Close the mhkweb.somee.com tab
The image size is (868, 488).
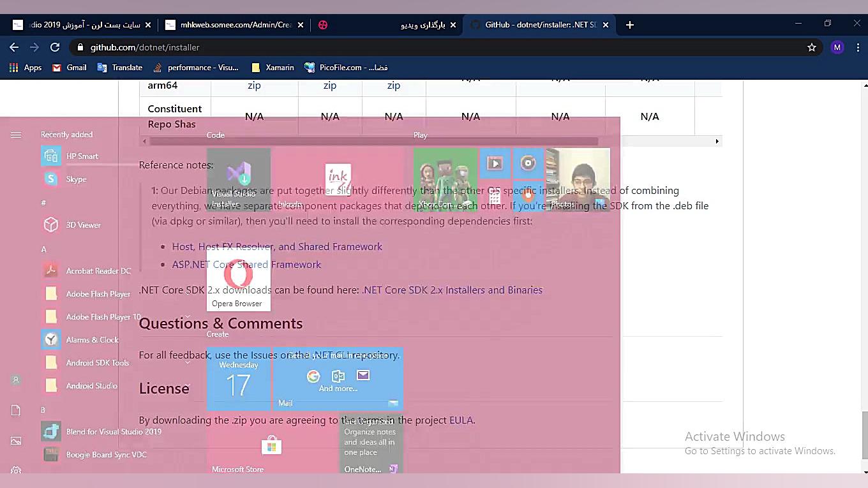click(x=302, y=25)
